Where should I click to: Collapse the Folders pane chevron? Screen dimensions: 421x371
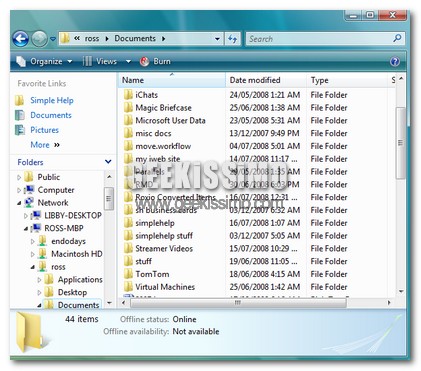[108, 162]
